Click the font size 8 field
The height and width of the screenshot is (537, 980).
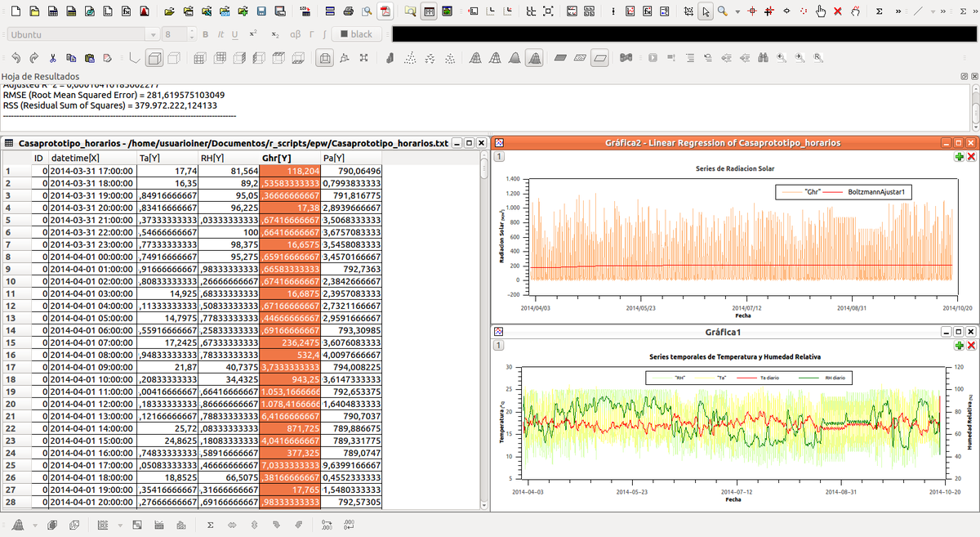click(x=174, y=34)
